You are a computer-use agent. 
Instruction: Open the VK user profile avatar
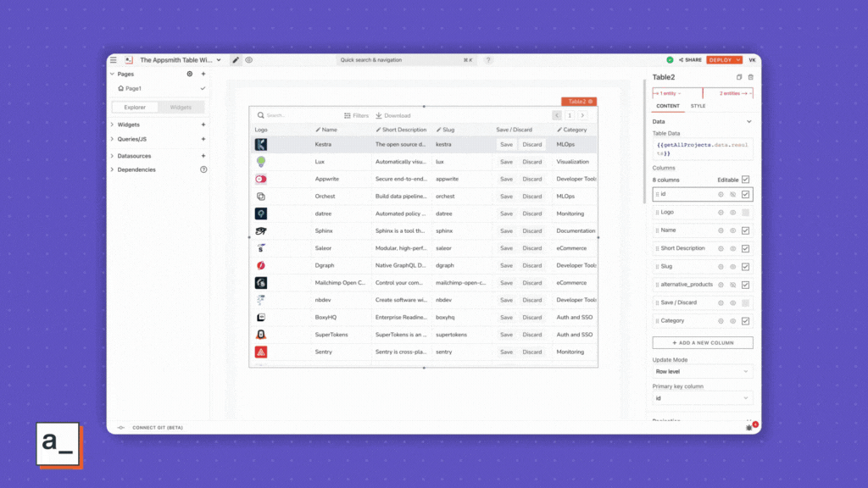click(x=753, y=60)
